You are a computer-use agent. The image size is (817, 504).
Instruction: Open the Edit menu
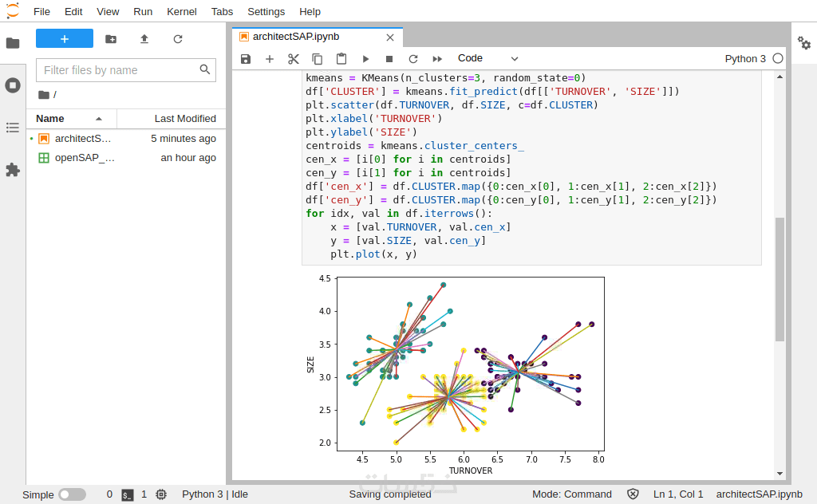pos(73,11)
